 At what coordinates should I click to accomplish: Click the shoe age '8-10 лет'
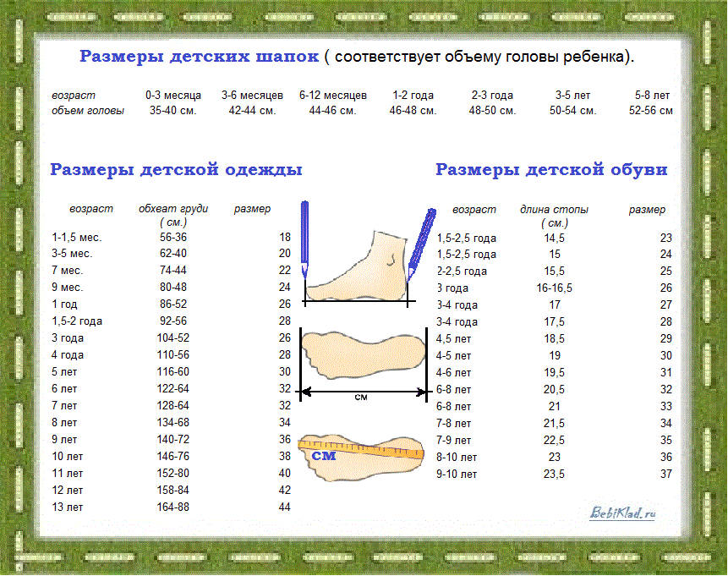[457, 458]
